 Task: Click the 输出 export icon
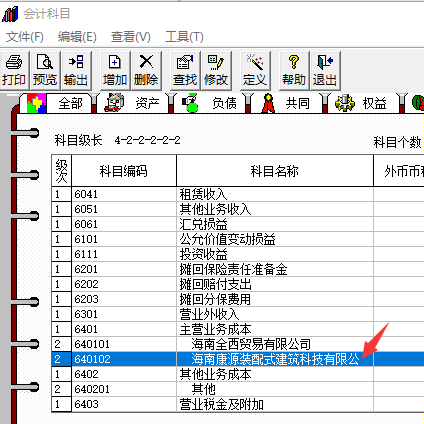(76, 71)
